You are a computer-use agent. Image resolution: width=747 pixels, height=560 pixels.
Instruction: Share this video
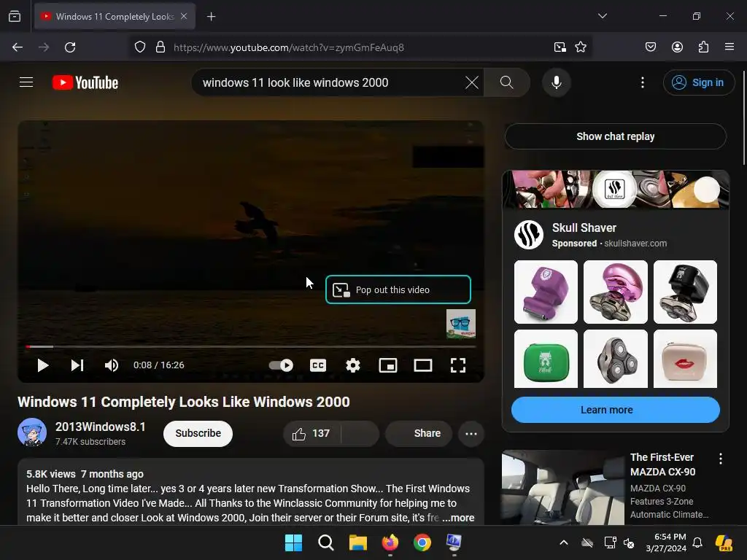[418, 433]
